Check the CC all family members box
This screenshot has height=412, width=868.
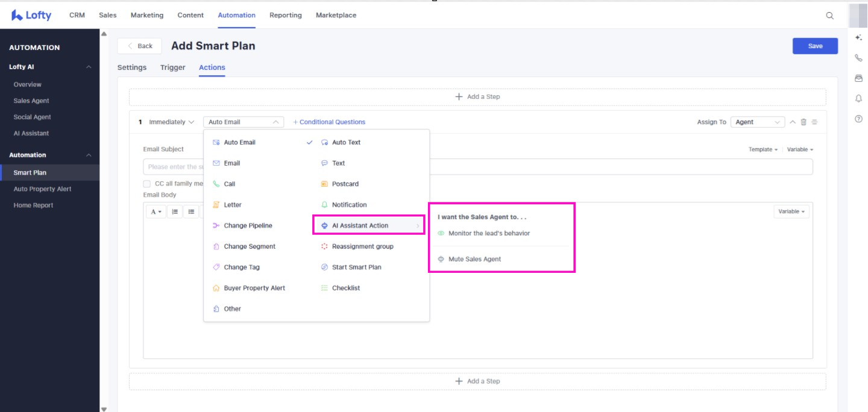(x=146, y=184)
